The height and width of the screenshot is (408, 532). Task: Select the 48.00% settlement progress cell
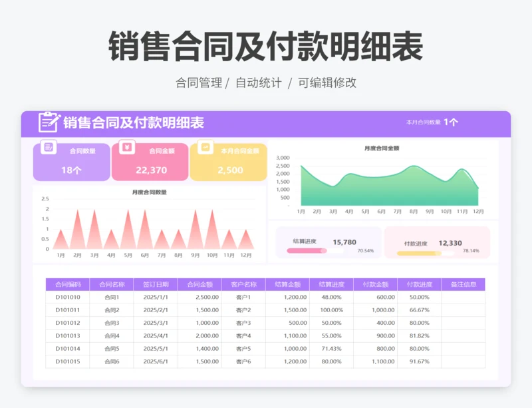pos(331,298)
